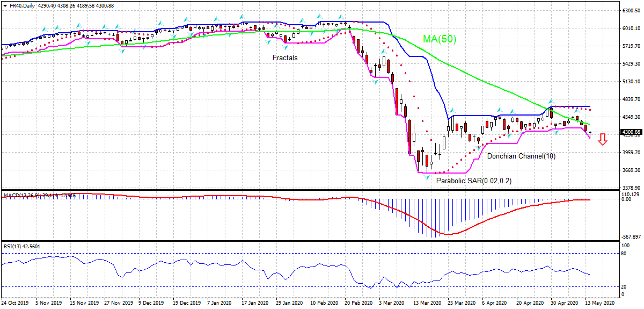644x309 pixels.
Task: Select the MACD -567.897 scale value
Action: pos(631,237)
